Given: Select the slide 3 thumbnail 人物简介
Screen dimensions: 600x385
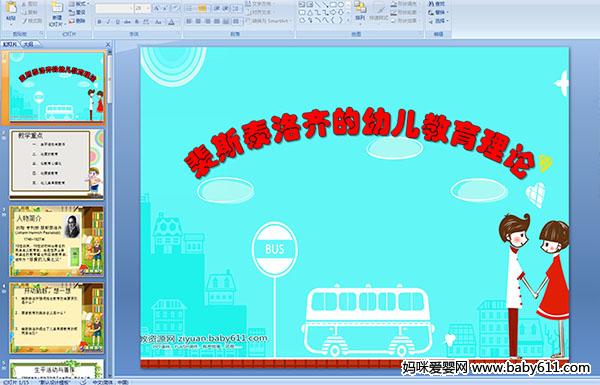Looking at the screenshot, I should [x=56, y=241].
